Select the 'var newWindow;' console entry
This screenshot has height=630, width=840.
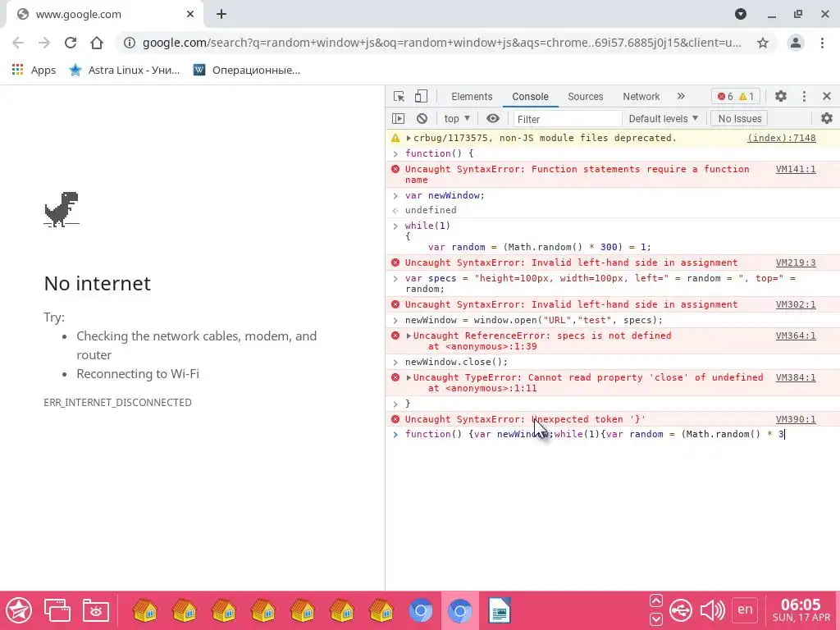pyautogui.click(x=445, y=195)
